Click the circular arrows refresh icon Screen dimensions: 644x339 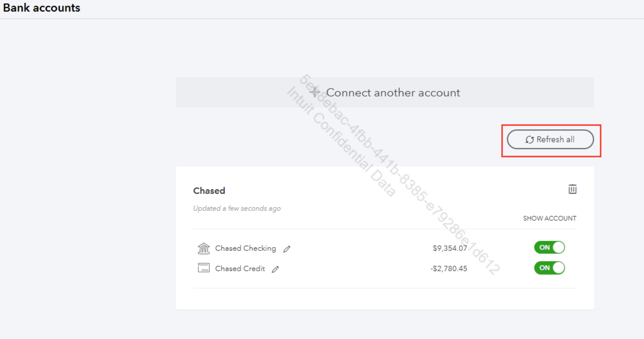pyautogui.click(x=529, y=140)
